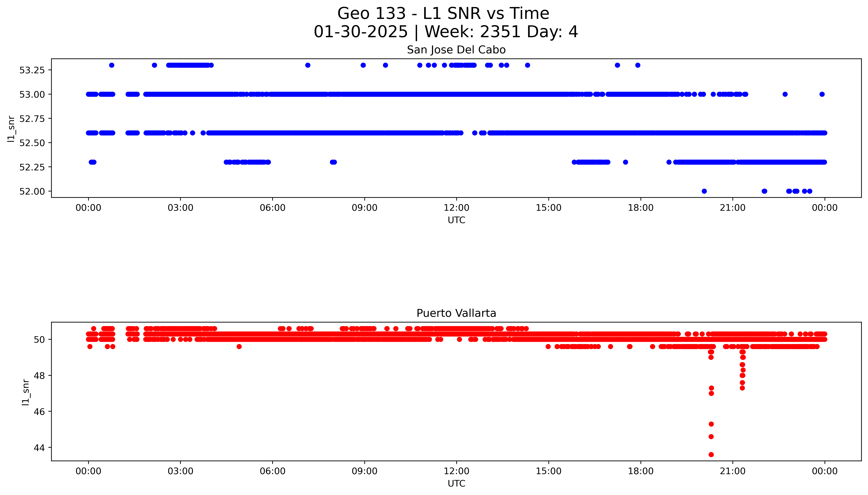Select the San Jose Del Cabo subplot title
Screen dimensions: 868x495
[x=456, y=50]
